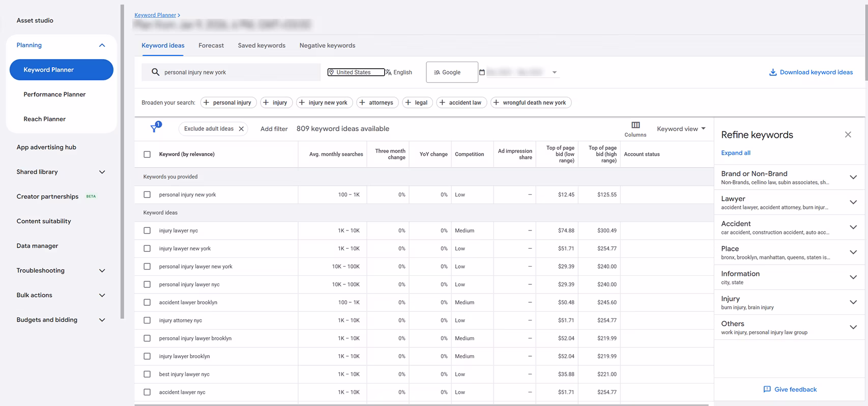Image resolution: width=868 pixels, height=406 pixels.
Task: Click Expand all in Refine keywords
Action: 735,153
